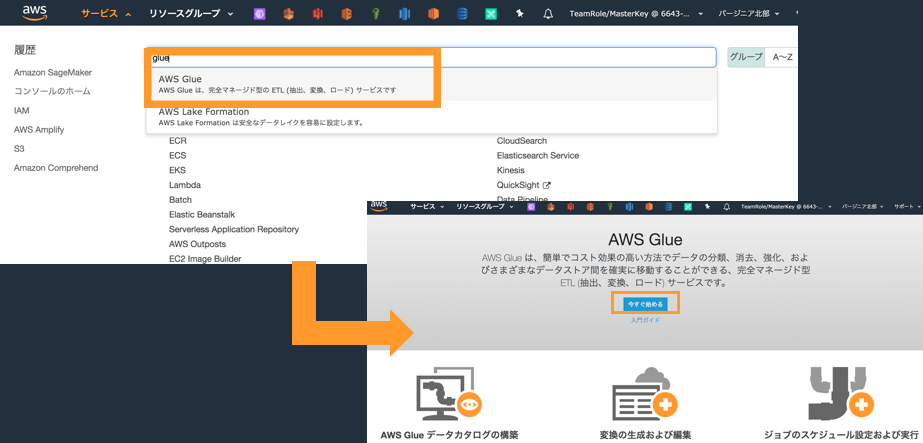923x443 pixels.
Task: Open notifications bell in top navbar
Action: coord(548,14)
